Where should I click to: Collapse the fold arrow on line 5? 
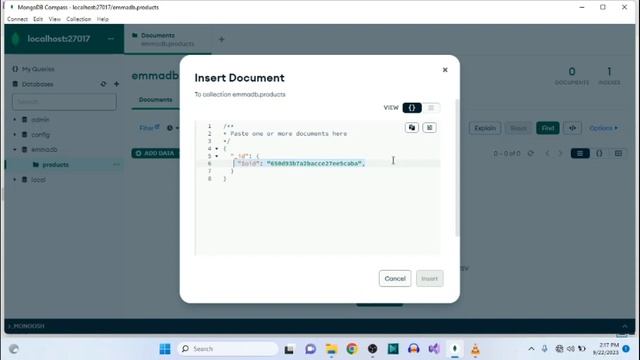[x=217, y=156]
